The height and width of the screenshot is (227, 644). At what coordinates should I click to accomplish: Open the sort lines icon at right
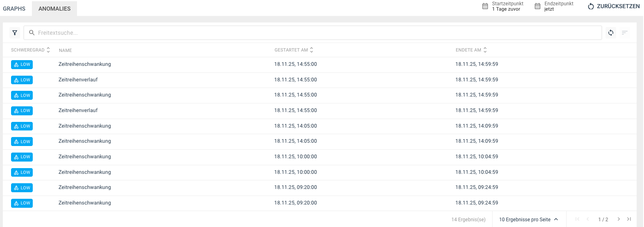(624, 33)
